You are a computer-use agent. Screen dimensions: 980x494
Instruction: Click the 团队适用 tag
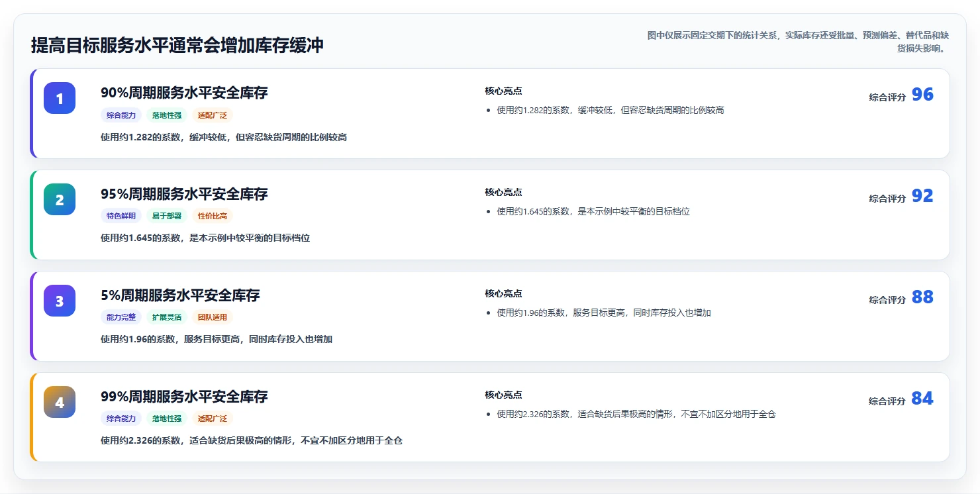point(213,317)
